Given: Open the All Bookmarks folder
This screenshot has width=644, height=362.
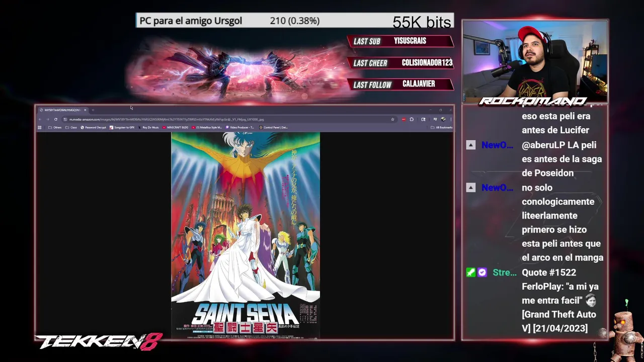Looking at the screenshot, I should tap(442, 127).
